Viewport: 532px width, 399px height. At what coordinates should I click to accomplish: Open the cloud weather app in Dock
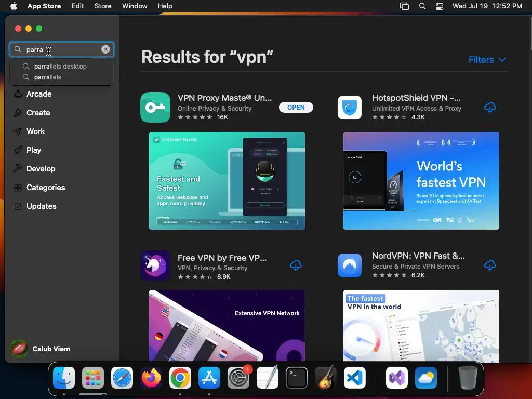click(x=426, y=378)
